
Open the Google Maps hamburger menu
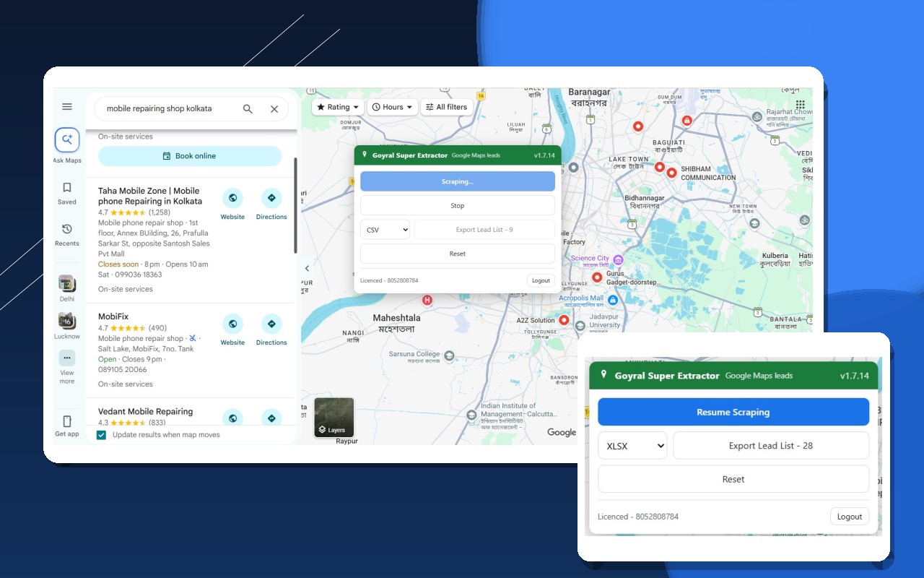pyautogui.click(x=67, y=107)
